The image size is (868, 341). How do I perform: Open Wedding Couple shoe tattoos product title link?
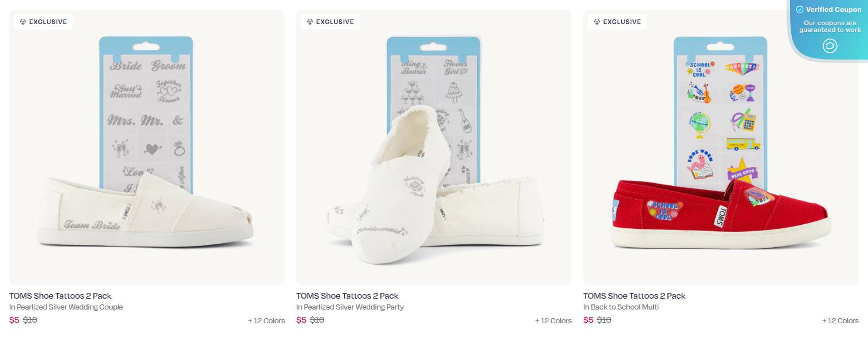pos(60,296)
